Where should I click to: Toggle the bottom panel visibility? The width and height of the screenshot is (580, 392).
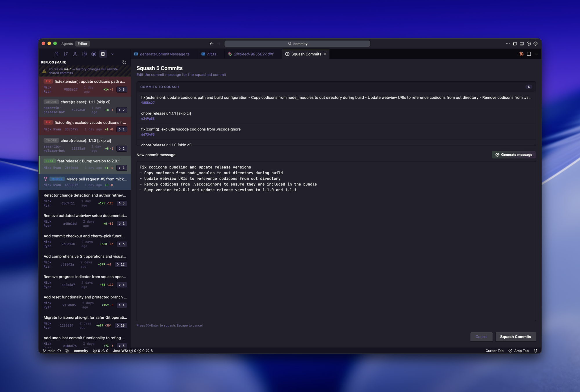pyautogui.click(x=521, y=44)
